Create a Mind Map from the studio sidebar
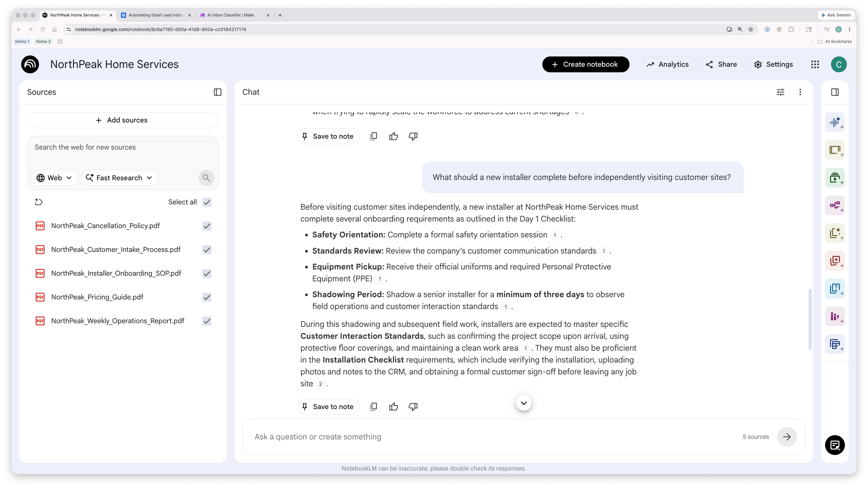868x488 pixels. (835, 205)
